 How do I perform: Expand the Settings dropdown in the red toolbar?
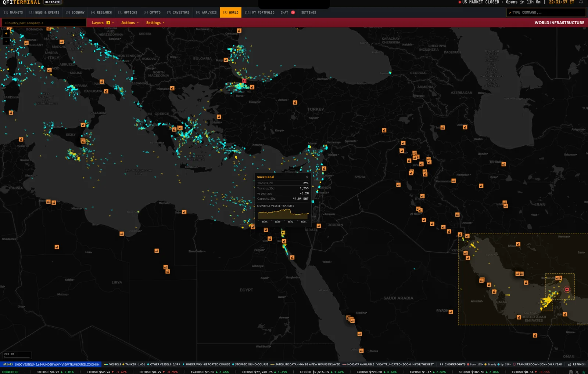(155, 23)
